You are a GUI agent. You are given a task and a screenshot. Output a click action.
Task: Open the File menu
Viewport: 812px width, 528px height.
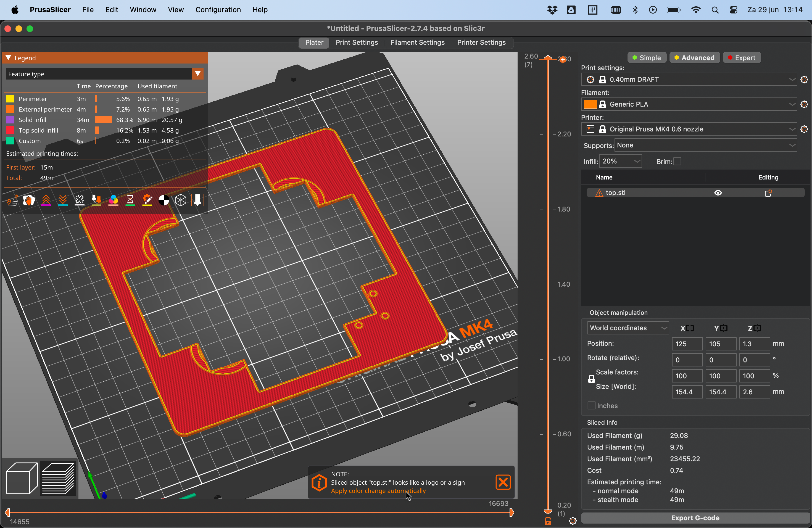[x=88, y=10]
